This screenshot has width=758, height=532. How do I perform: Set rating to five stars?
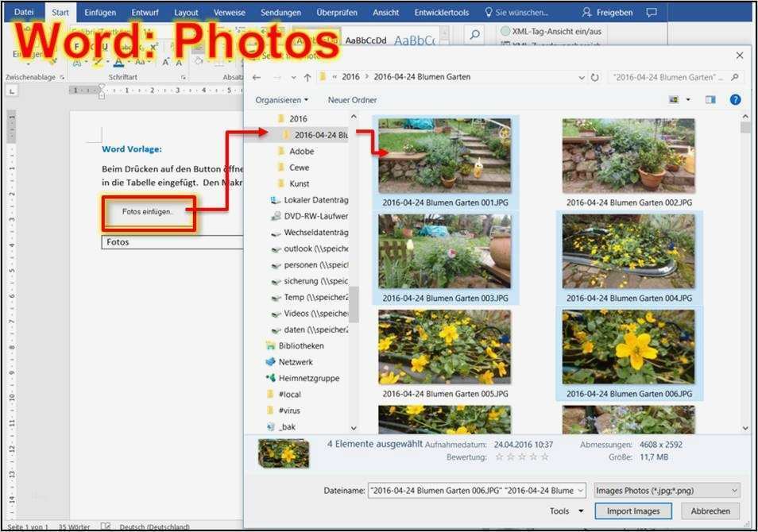(545, 457)
